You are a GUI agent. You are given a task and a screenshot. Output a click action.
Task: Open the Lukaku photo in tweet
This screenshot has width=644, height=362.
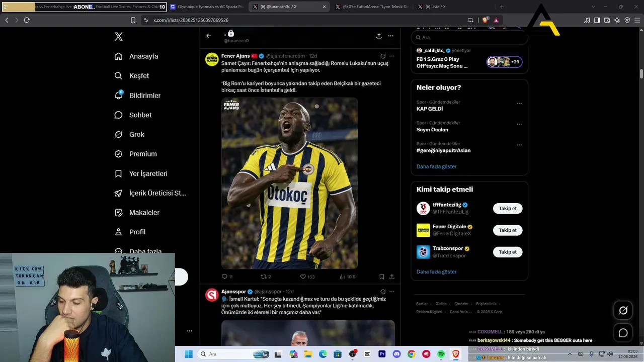290,183
